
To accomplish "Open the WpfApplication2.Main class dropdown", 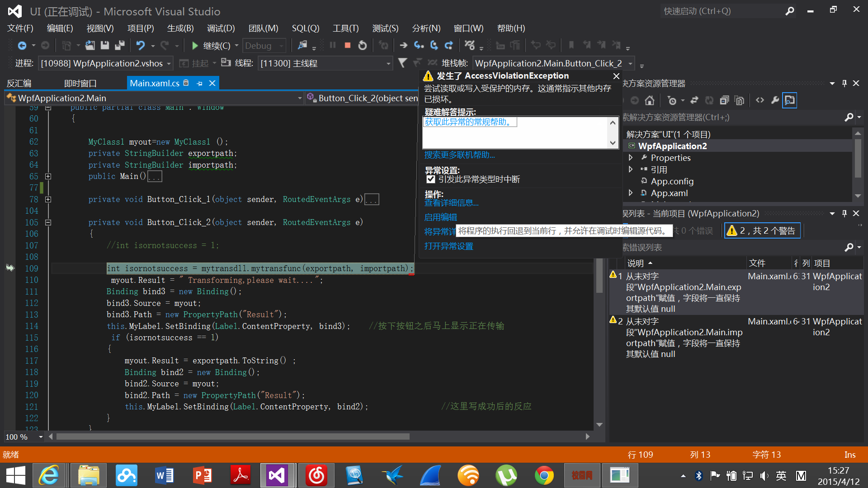I will [x=300, y=98].
